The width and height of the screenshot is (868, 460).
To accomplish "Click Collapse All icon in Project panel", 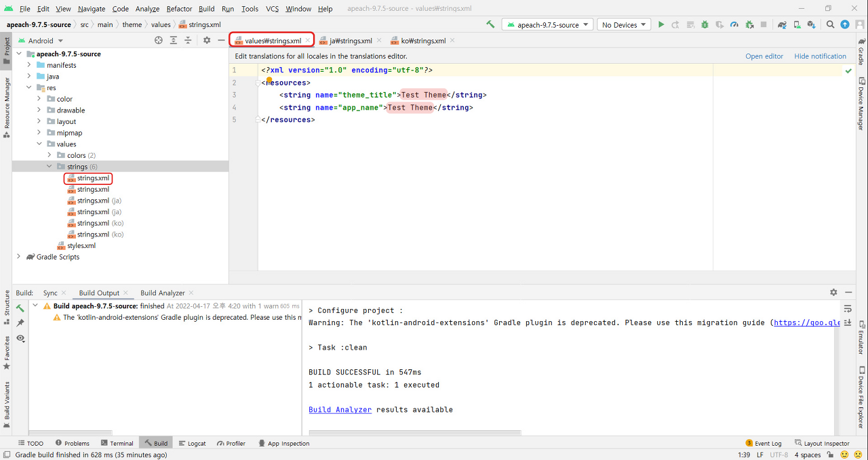I will 188,41.
